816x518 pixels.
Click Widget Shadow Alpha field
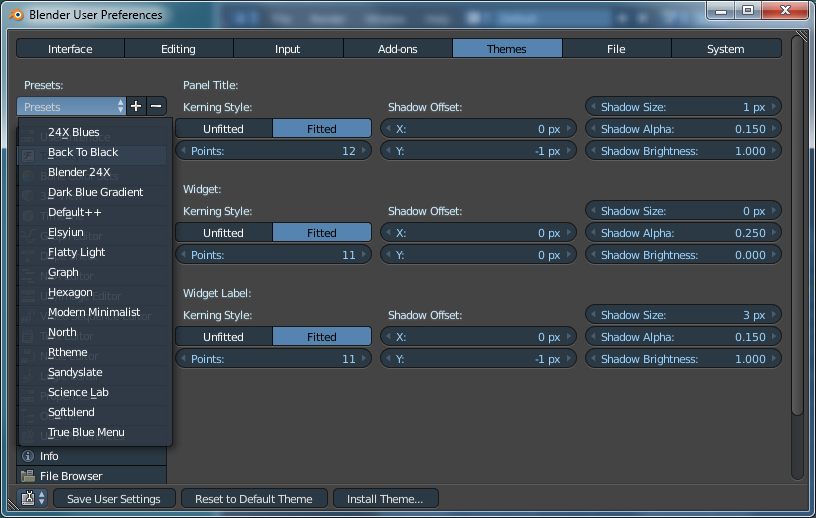click(x=683, y=233)
